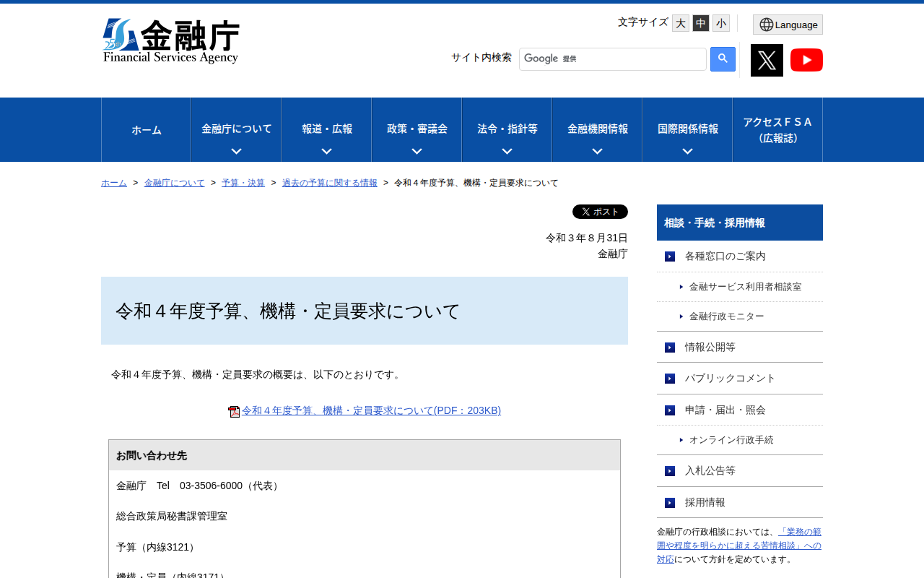
Task: Open アクセスＦＳＡ（広報誌） menu item
Action: (777, 130)
